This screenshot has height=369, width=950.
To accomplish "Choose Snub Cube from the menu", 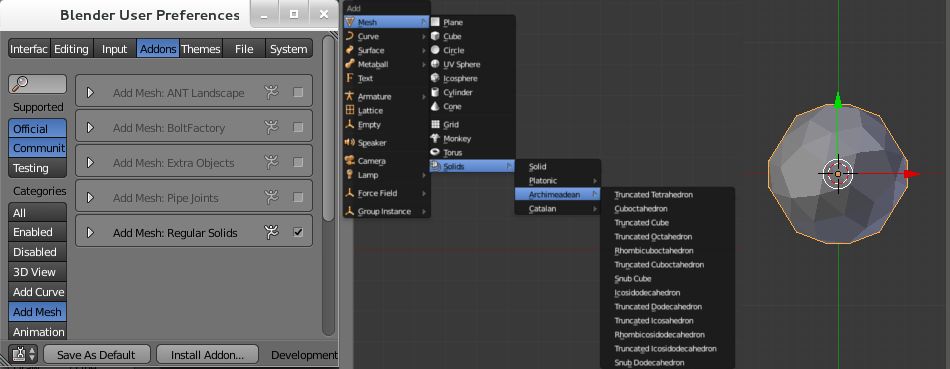I will click(667, 279).
